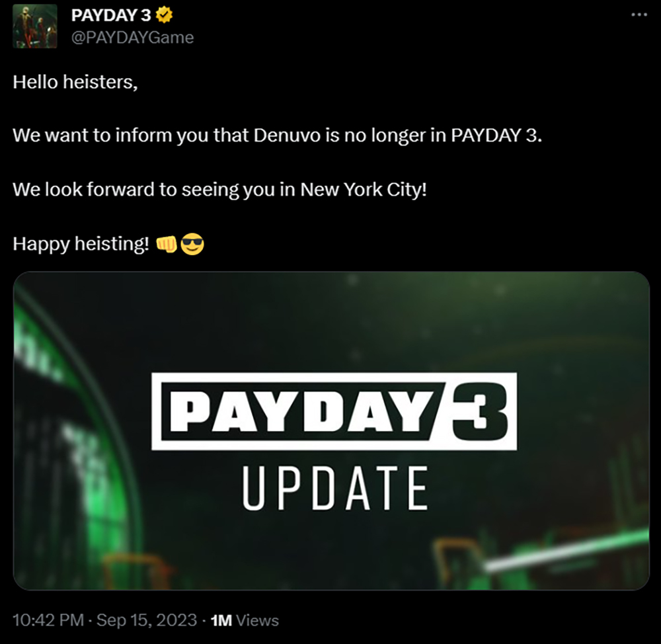Click the large number 3 in logo
661x644 pixels.
coord(480,411)
